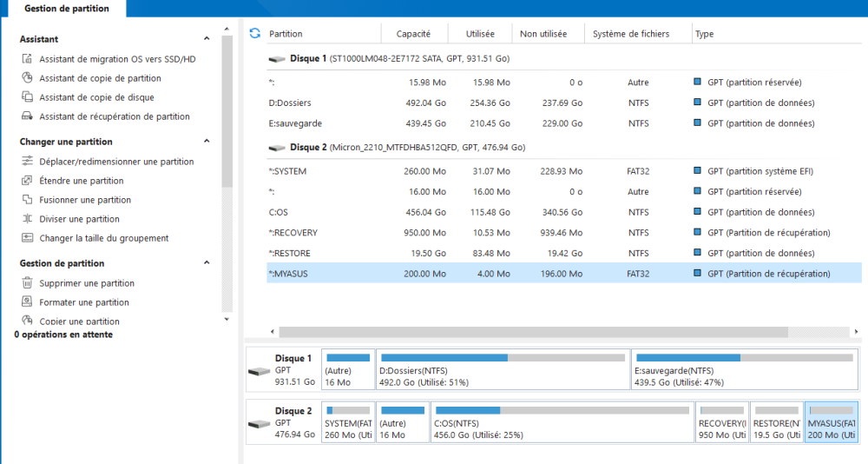Collapse the Changer une partition section
Image resolution: width=868 pixels, height=464 pixels.
point(207,142)
